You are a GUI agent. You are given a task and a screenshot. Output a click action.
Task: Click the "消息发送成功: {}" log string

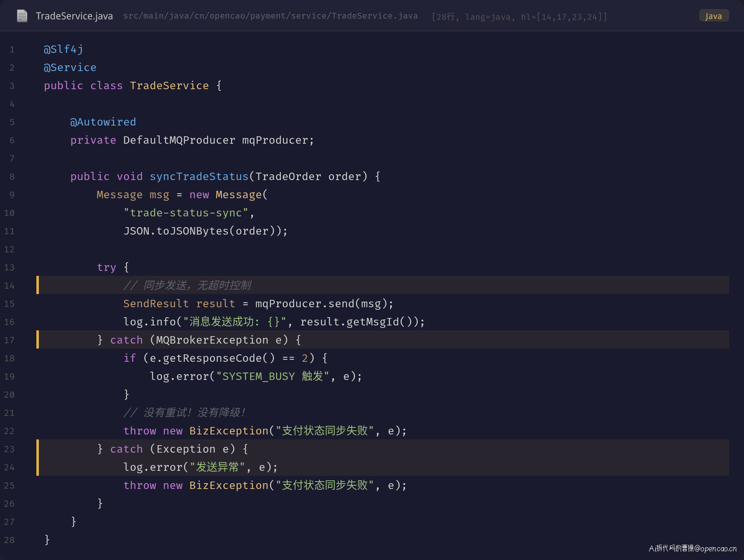pyautogui.click(x=235, y=322)
